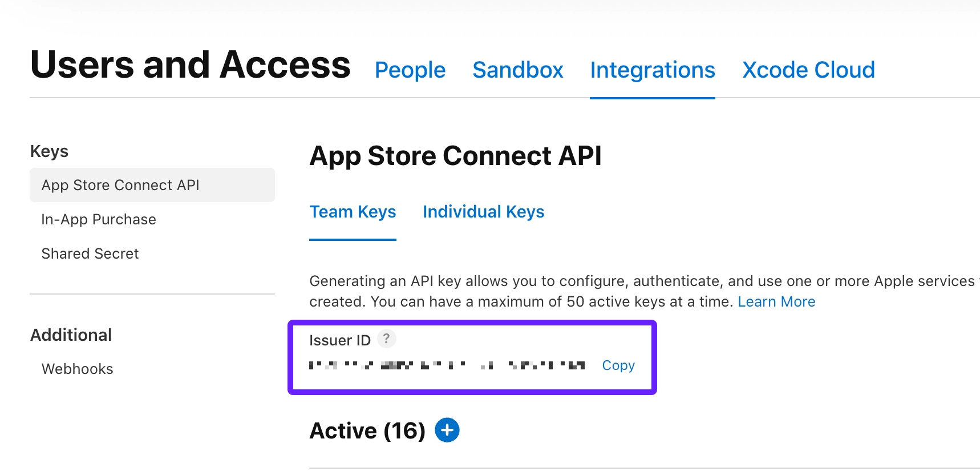Click the App Store Connect API main heading
Screen dimensions: 980x475
pyautogui.click(x=455, y=156)
